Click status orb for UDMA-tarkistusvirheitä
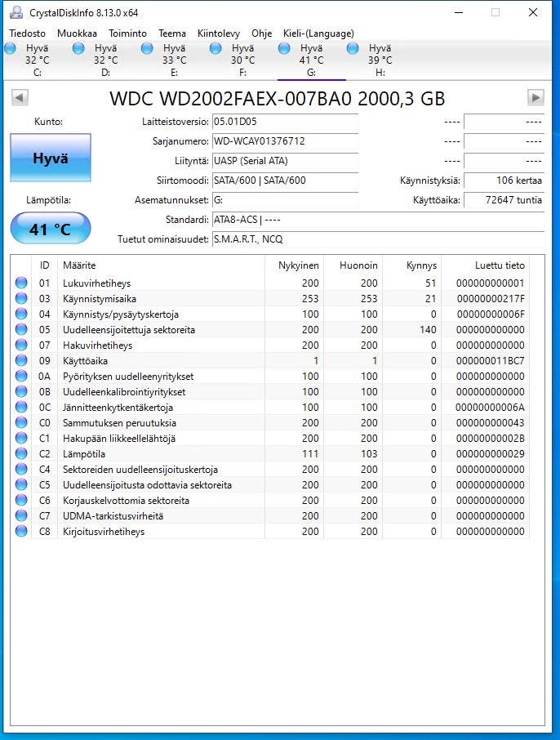Screen dimensions: 560x740 click(21, 516)
